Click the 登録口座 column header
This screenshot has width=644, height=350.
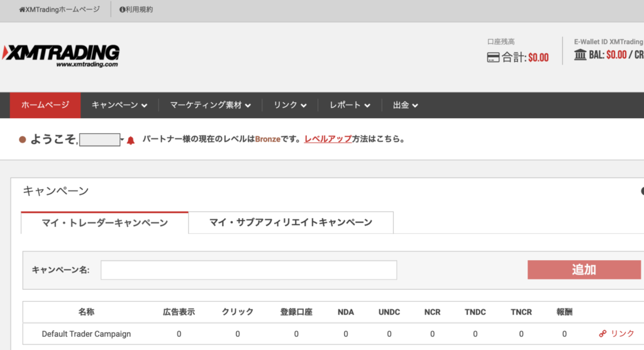tap(296, 312)
